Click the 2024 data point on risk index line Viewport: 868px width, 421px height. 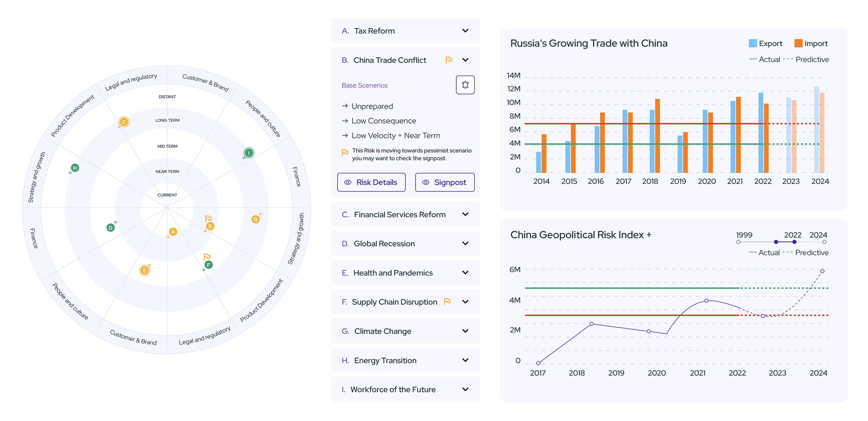tap(822, 271)
